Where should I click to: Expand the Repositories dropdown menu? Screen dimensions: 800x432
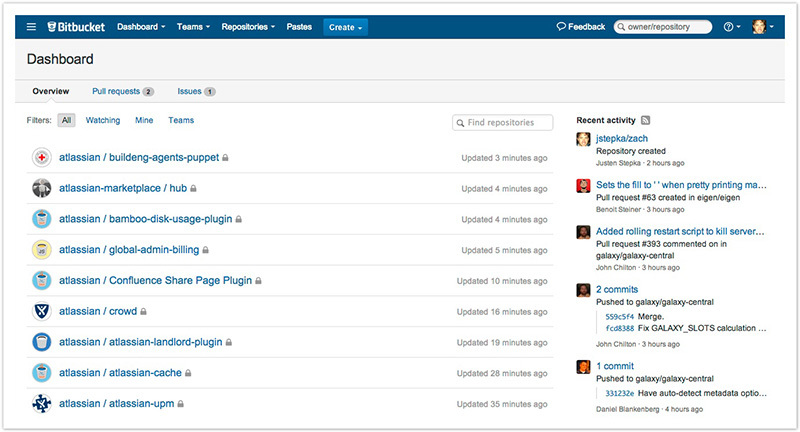[248, 27]
